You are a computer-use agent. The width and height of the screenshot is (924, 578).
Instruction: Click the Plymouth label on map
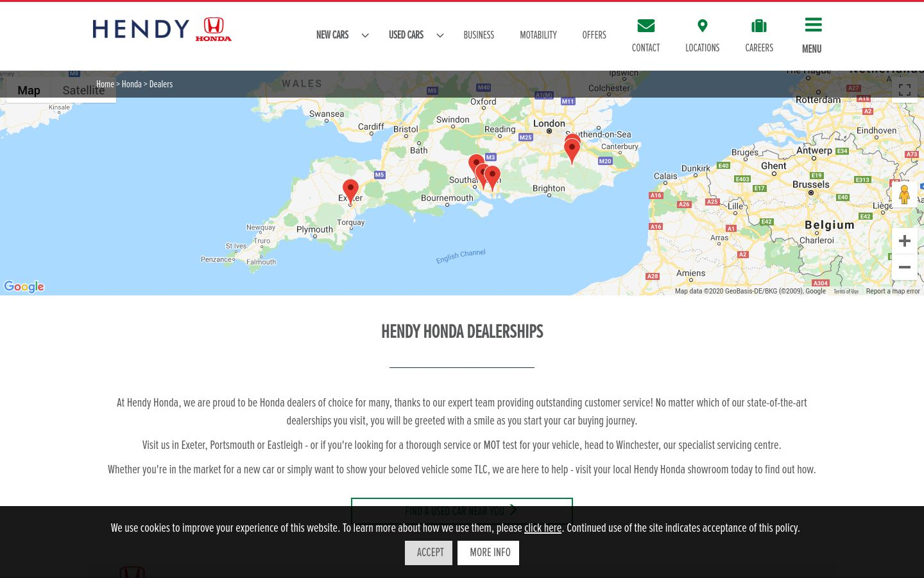[x=314, y=229]
